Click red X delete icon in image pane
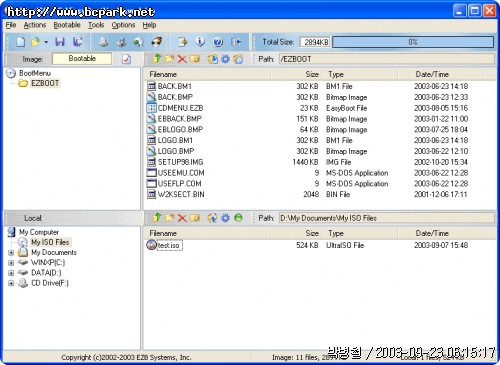 click(x=182, y=59)
